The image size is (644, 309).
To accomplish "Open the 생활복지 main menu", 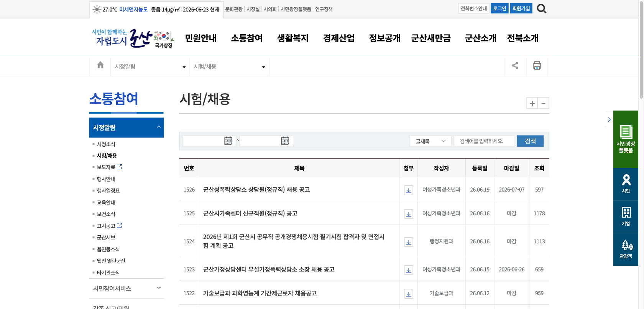I will coord(293,38).
